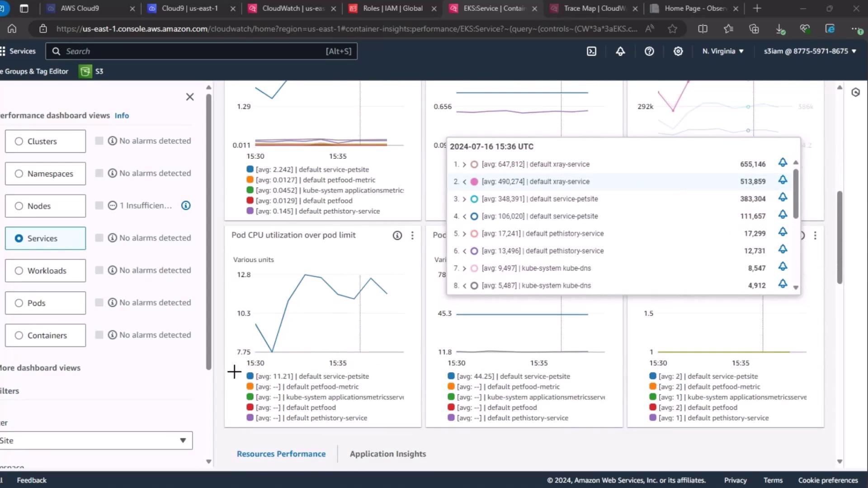The width and height of the screenshot is (868, 488).
Task: Switch to Trace Map CloudWatch browser tab
Action: click(594, 8)
